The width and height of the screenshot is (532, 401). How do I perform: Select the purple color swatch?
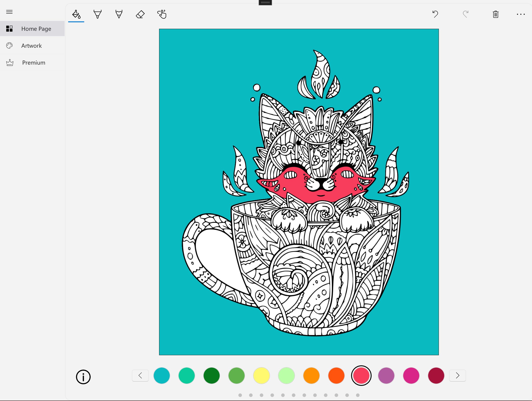[386, 376]
